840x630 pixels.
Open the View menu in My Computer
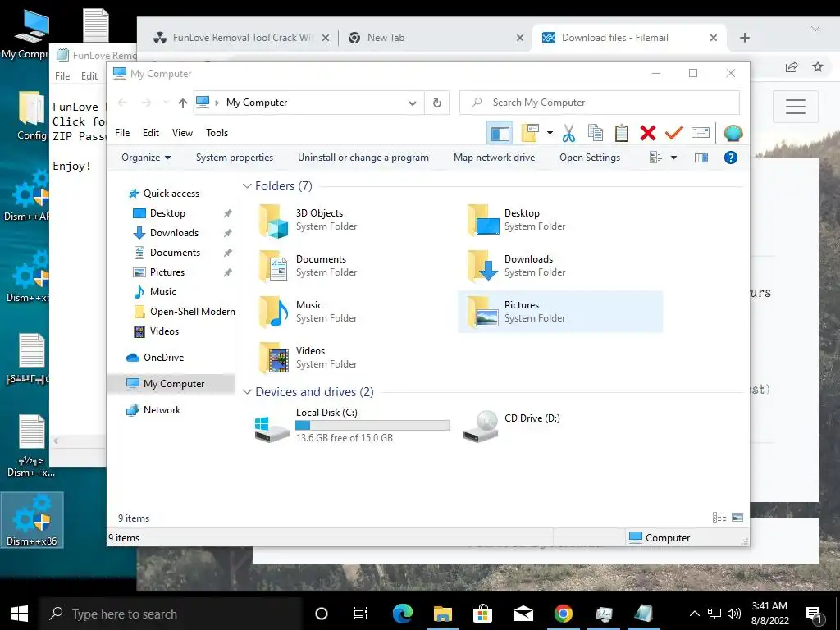[182, 133]
